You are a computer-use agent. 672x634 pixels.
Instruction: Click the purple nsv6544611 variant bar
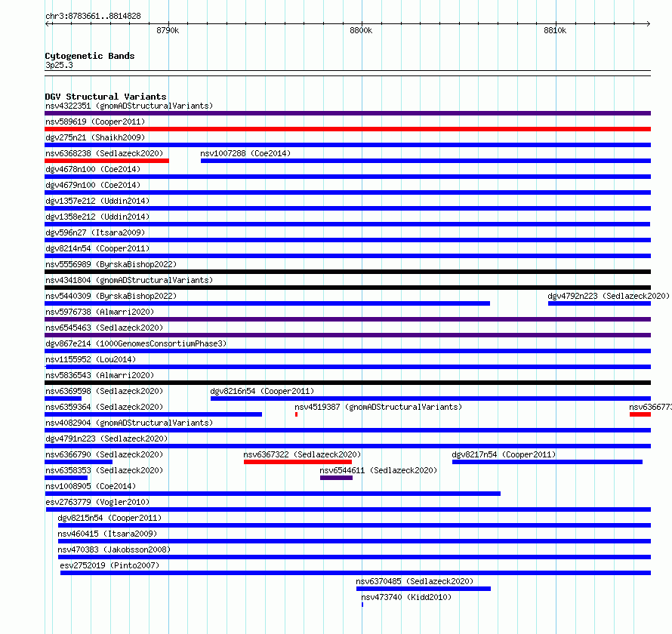[x=337, y=478]
